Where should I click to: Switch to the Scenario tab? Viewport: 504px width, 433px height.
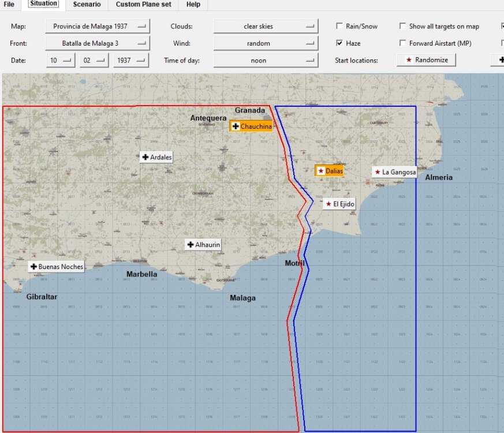point(87,5)
